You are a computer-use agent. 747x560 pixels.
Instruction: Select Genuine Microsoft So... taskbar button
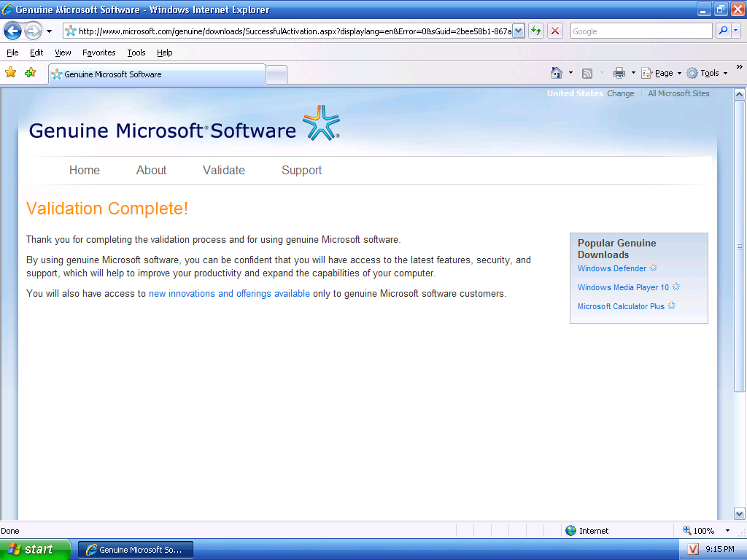point(136,550)
